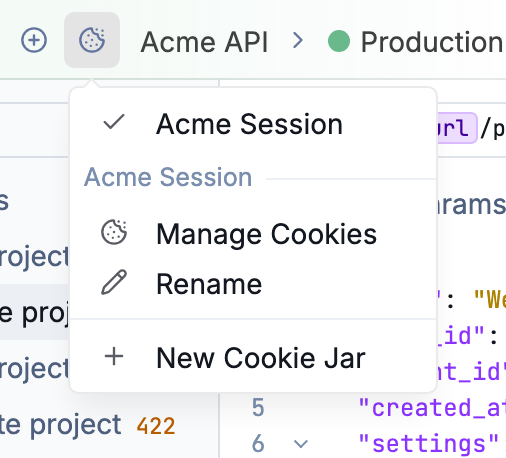Click the cookie jar icon in the toolbar
The height and width of the screenshot is (458, 506).
(x=92, y=40)
